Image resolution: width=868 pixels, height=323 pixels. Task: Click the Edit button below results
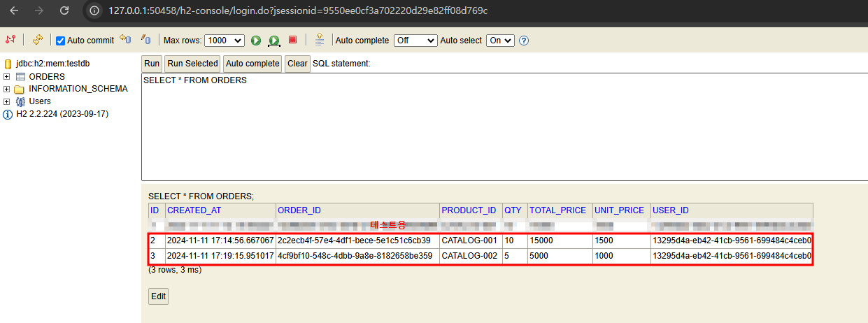[x=159, y=296]
